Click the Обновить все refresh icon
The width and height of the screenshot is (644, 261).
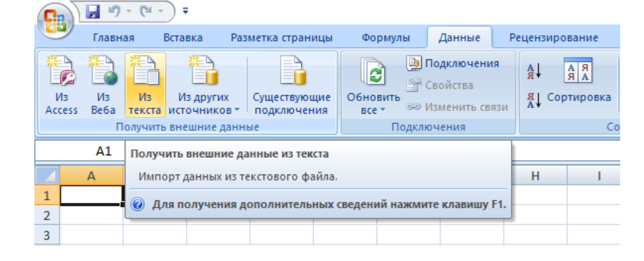click(373, 71)
